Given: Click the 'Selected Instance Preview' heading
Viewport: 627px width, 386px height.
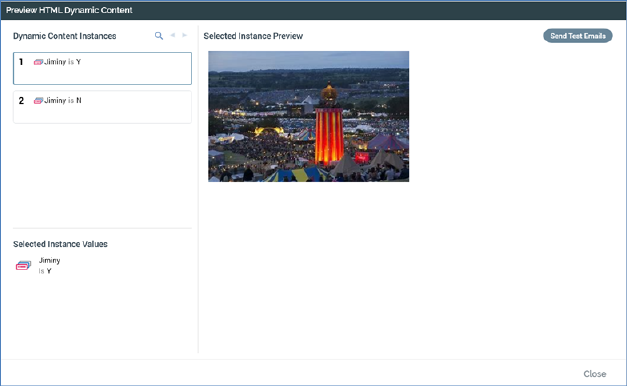Looking at the screenshot, I should (253, 36).
